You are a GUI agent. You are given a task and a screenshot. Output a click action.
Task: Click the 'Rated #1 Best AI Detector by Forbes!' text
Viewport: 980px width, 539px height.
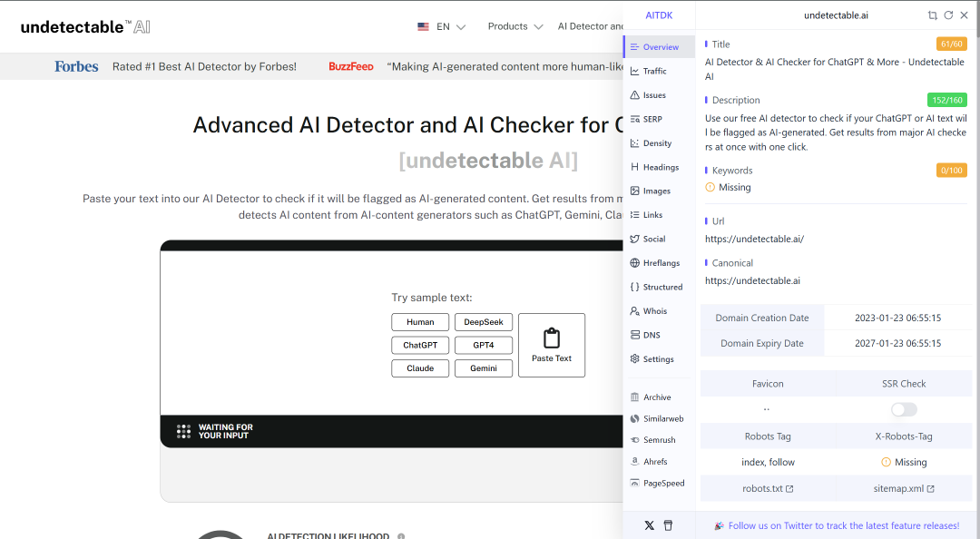[204, 66]
